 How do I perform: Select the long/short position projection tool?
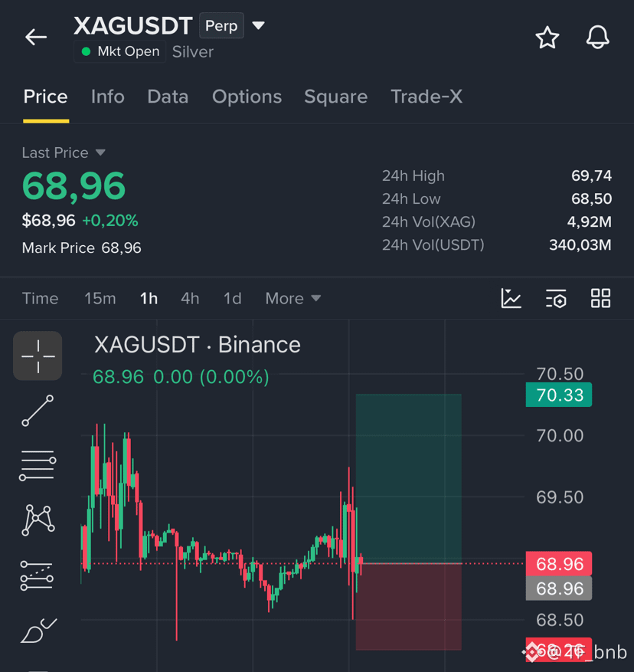coord(37,575)
